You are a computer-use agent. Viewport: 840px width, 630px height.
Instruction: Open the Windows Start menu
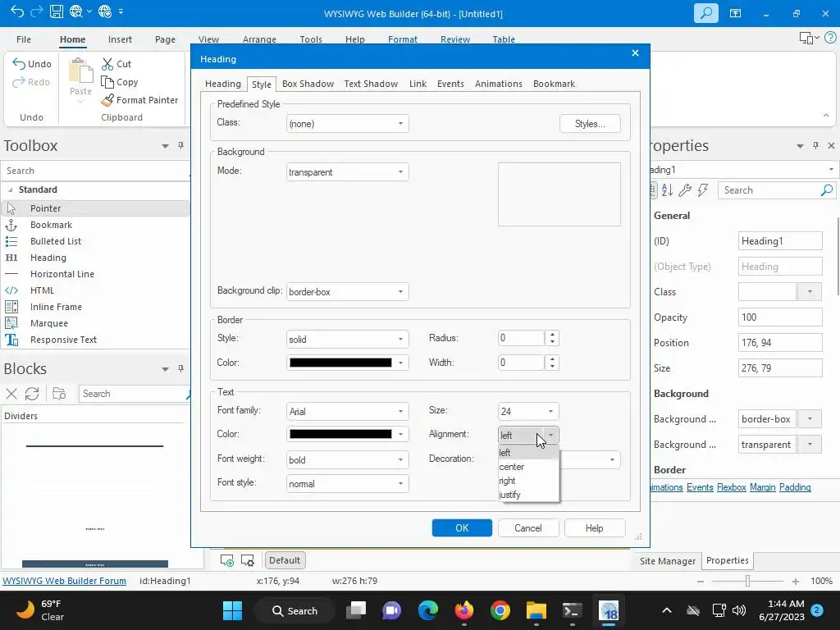pyautogui.click(x=232, y=610)
